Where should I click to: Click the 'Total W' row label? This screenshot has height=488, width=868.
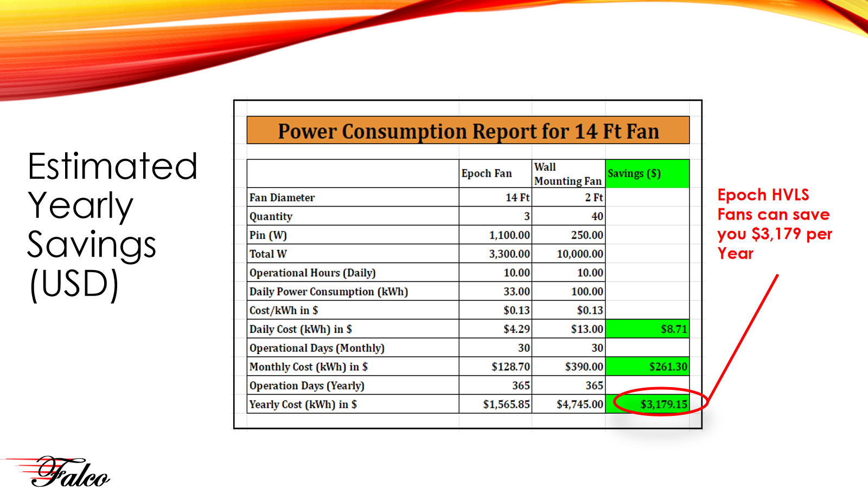(x=268, y=254)
